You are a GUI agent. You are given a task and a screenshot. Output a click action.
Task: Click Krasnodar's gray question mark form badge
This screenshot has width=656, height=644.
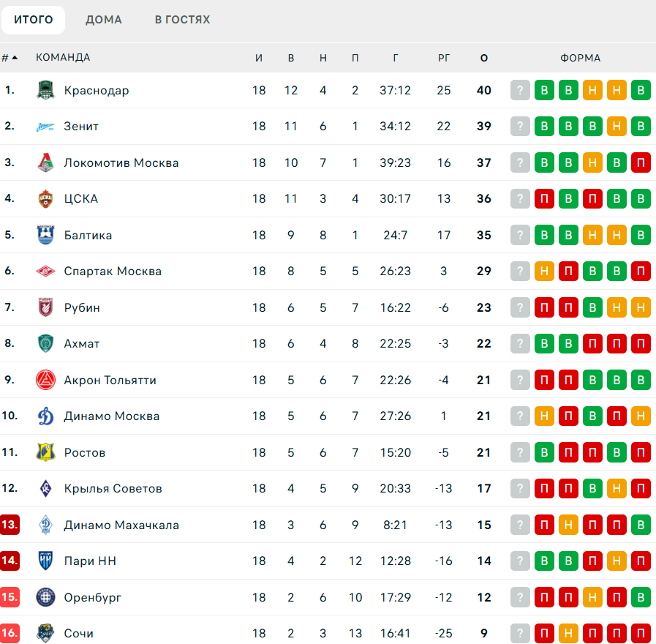520,90
